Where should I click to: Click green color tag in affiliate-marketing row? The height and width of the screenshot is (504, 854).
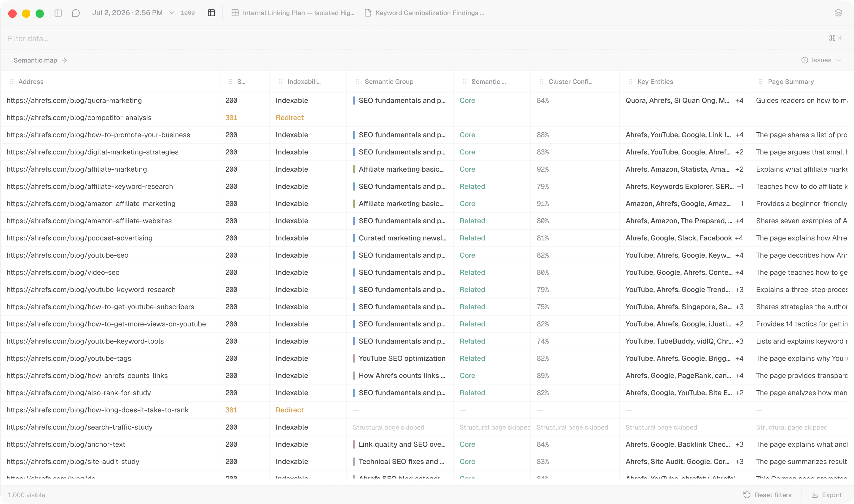coord(354,169)
